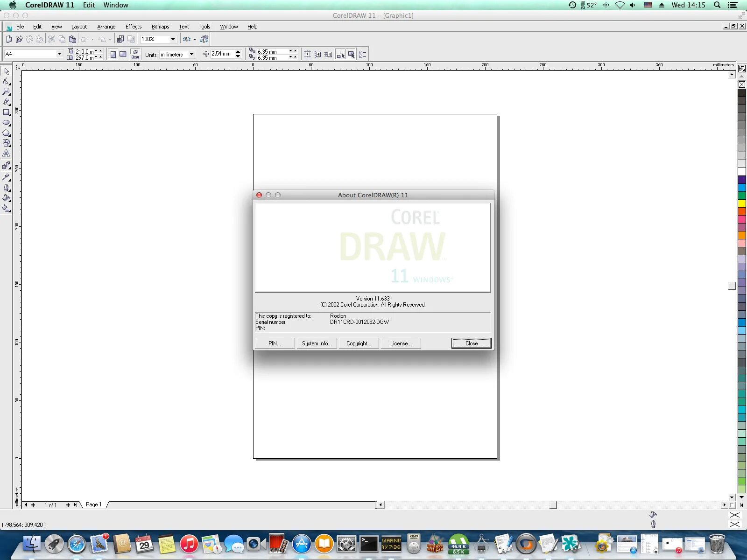This screenshot has height=560, width=747.
Task: Pick the white swatch in color palette
Action: (x=741, y=172)
